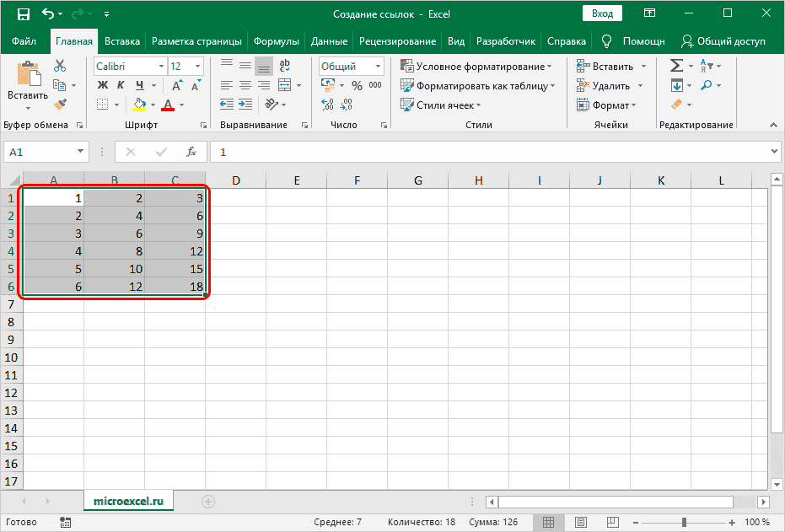Click the percent style icon
The image size is (785, 532).
pos(357,85)
